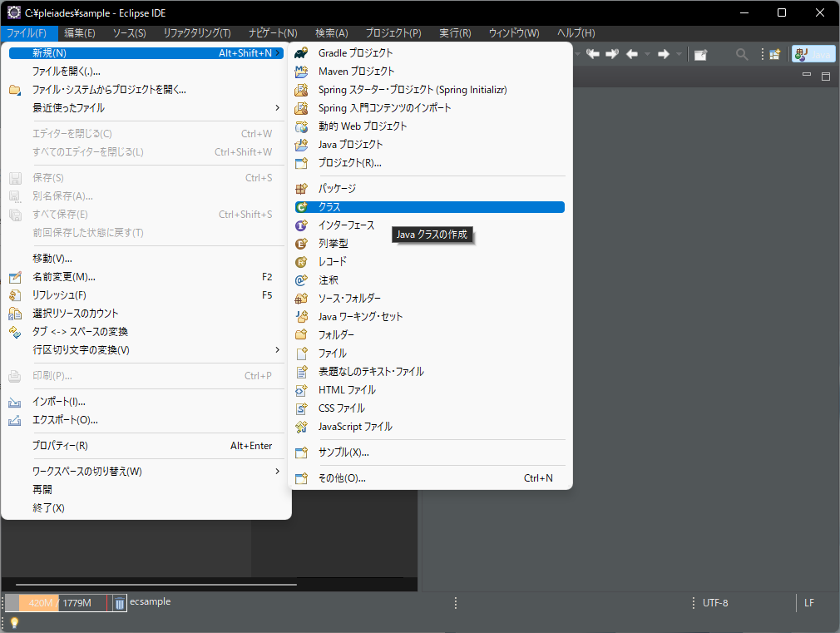Open back history dropdown arrow
The width and height of the screenshot is (840, 633).
648,54
